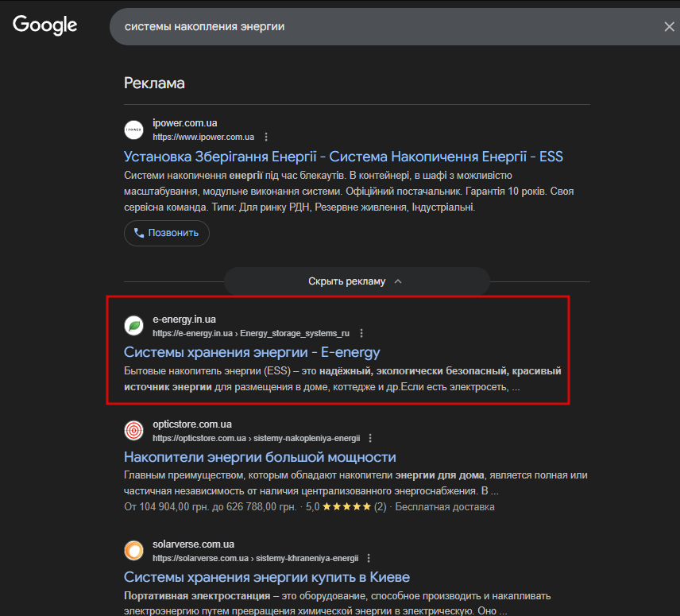The width and height of the screenshot is (680, 616).
Task: Click the e-energy.in.ua green leaf favicon
Action: click(x=133, y=326)
